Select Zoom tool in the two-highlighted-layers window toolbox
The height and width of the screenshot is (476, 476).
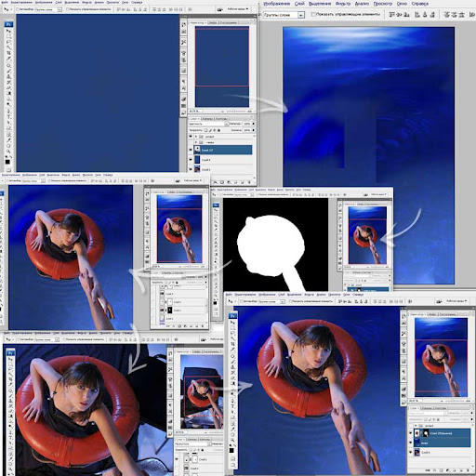[x=232, y=440]
